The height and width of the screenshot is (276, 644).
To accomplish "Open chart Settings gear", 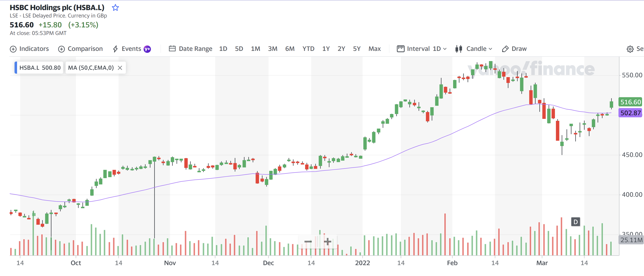I will [630, 49].
